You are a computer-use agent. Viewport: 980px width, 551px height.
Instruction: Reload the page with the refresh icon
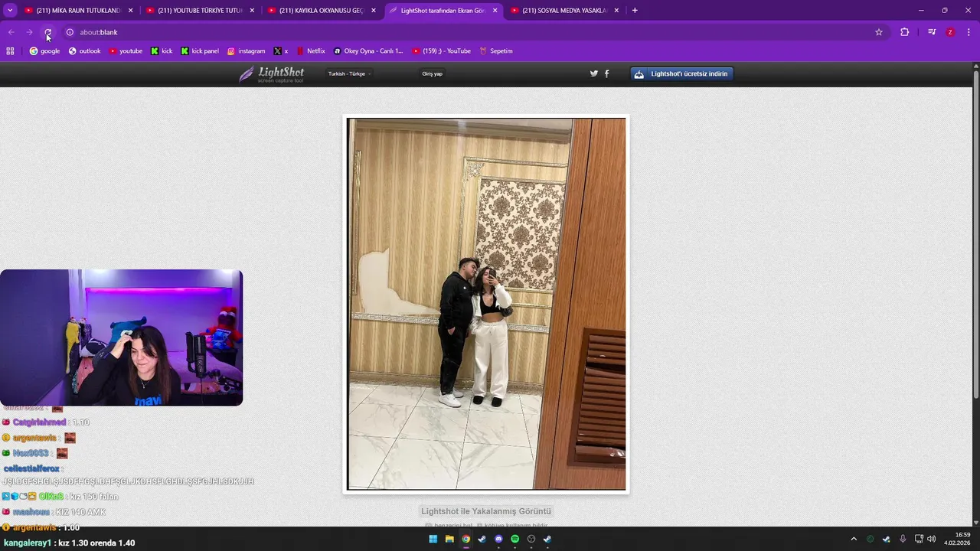(x=47, y=32)
